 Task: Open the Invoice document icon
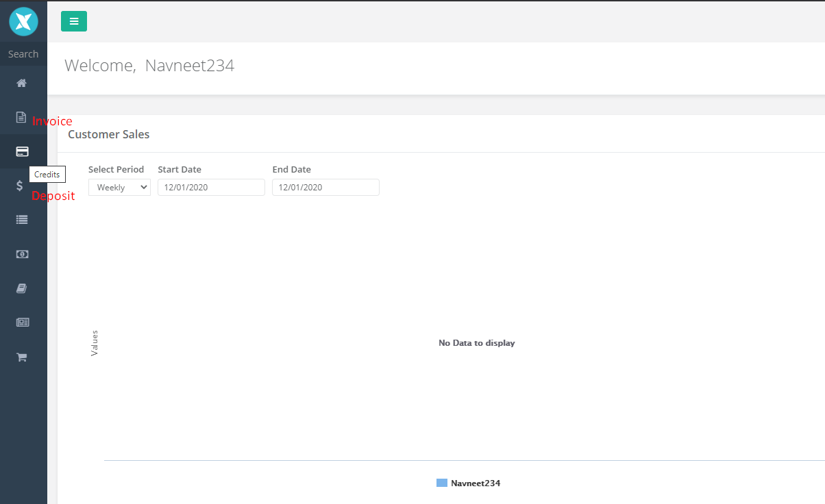22,117
